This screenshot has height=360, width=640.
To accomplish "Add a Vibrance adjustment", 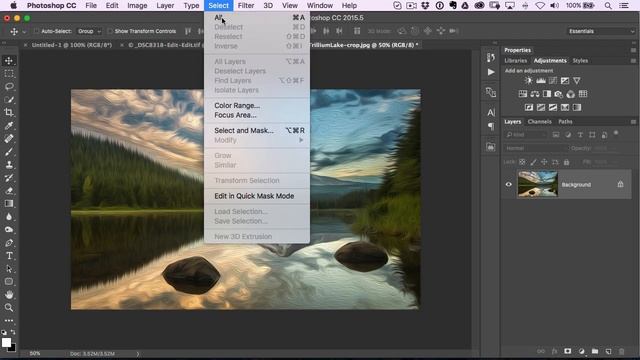I will pyautogui.click(x=577, y=81).
